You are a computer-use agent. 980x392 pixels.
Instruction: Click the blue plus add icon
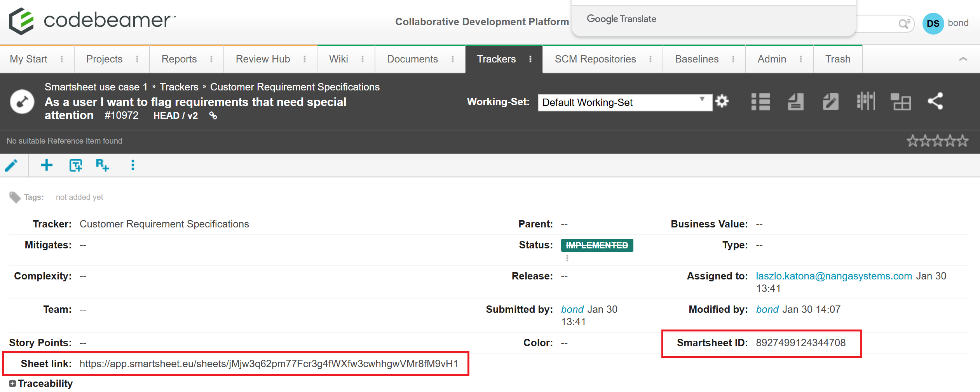click(x=47, y=165)
